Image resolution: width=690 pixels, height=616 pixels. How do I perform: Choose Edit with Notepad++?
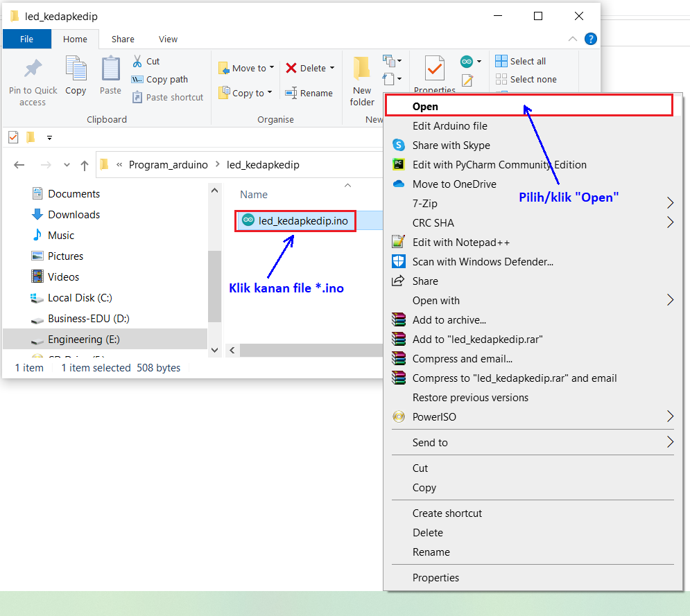[x=533, y=243]
